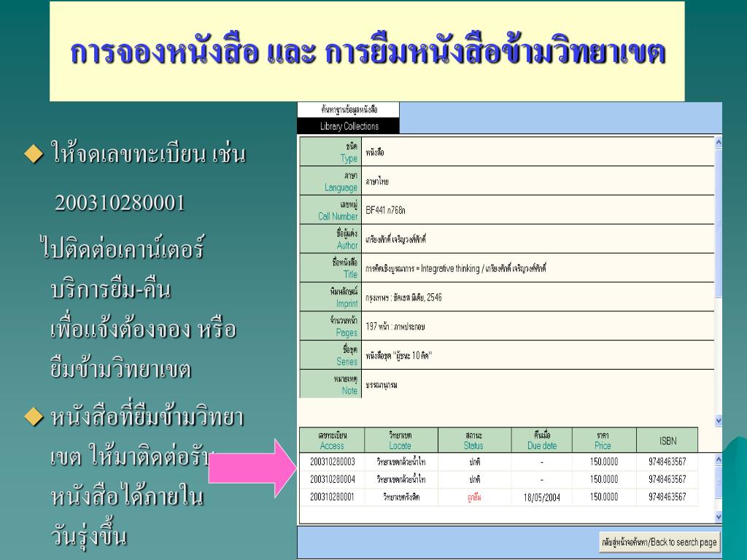Click the Due date column header

[542, 440]
